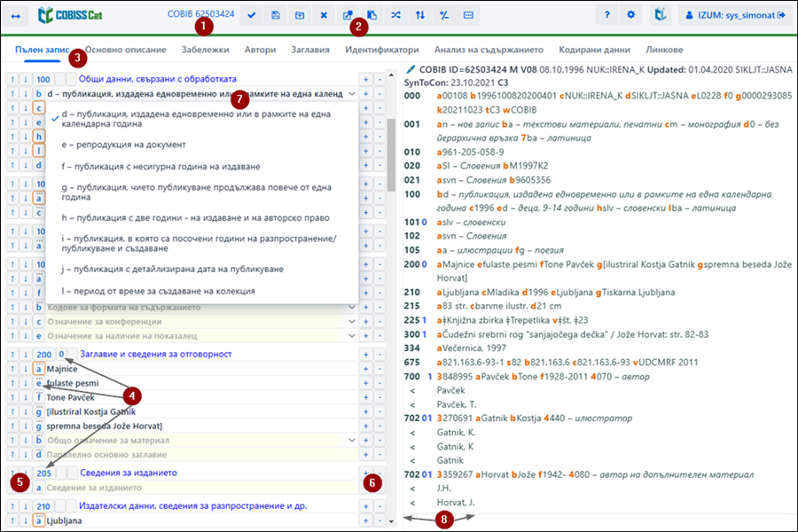Click the editor panel vertical scrollbar thumb
The image size is (798, 532).
pyautogui.click(x=391, y=155)
